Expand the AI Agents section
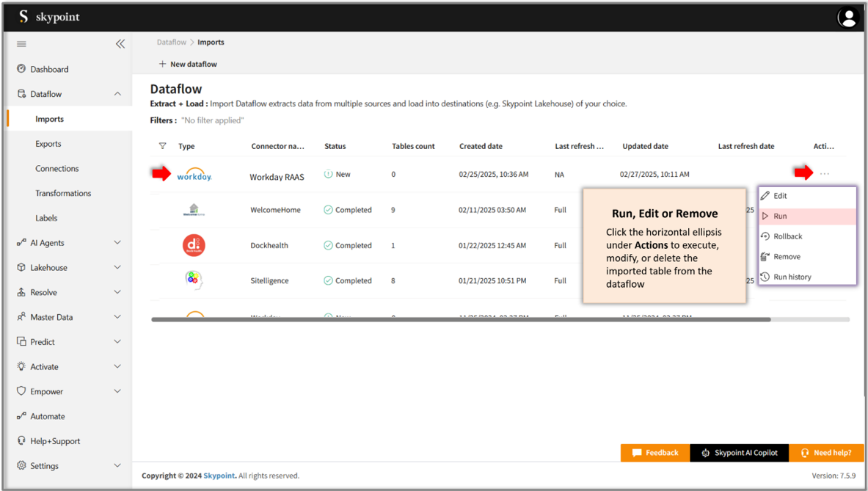The image size is (868, 491). (x=117, y=242)
